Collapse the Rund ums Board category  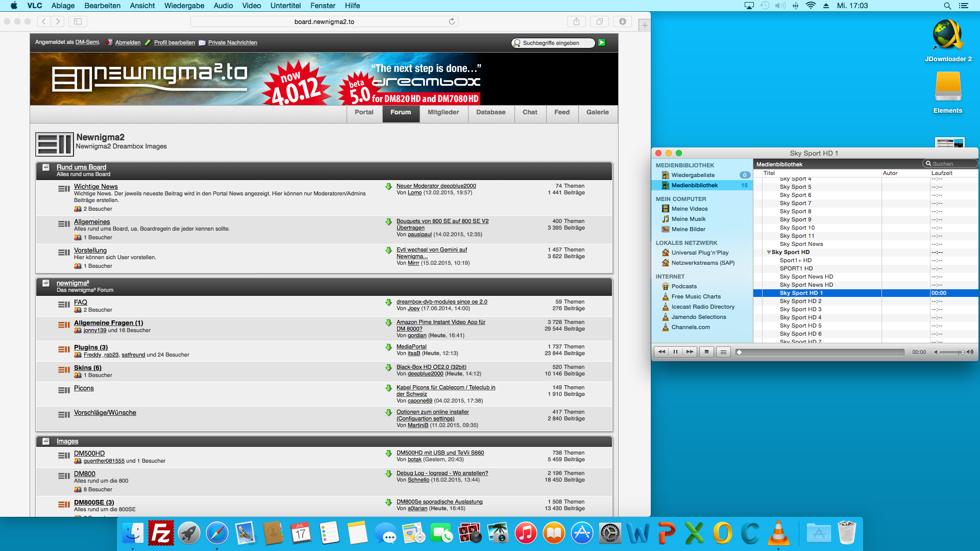[46, 167]
